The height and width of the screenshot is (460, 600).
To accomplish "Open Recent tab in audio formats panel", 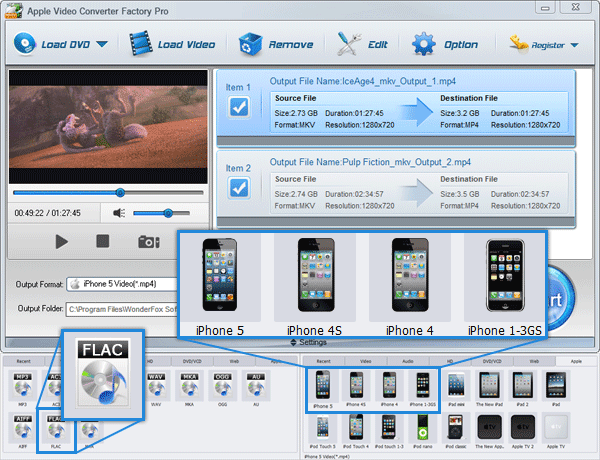I will pos(24,361).
